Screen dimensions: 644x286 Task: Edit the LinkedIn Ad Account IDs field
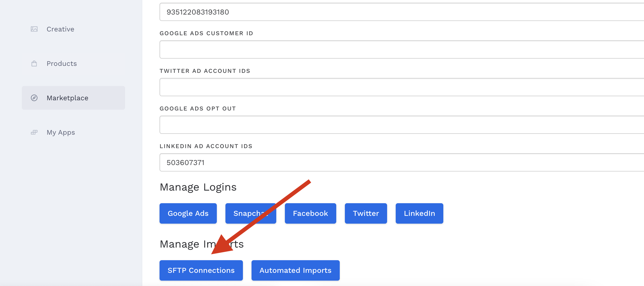[401, 162]
